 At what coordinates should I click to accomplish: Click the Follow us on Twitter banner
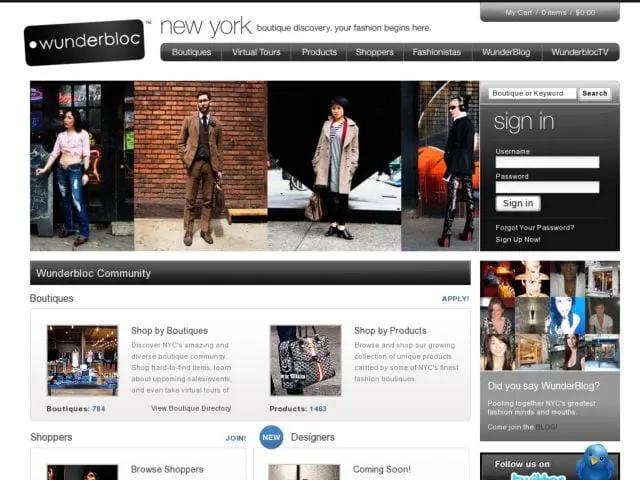point(550,466)
